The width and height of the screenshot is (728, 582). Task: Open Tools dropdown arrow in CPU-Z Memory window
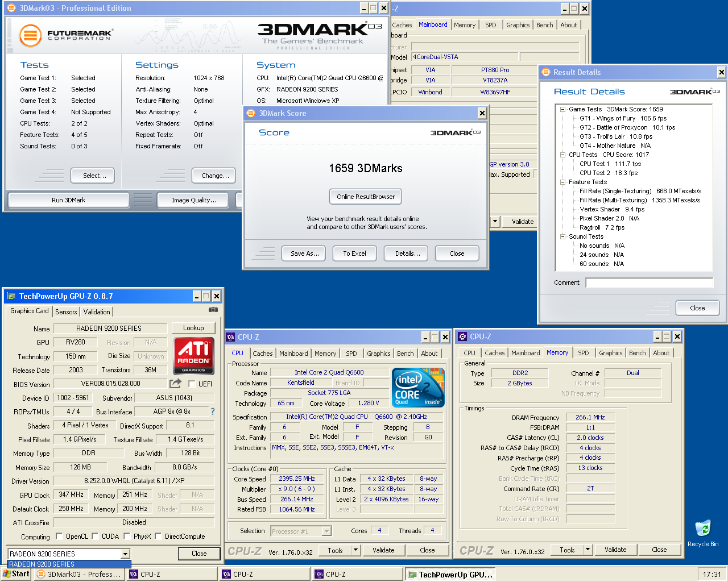[x=588, y=549]
